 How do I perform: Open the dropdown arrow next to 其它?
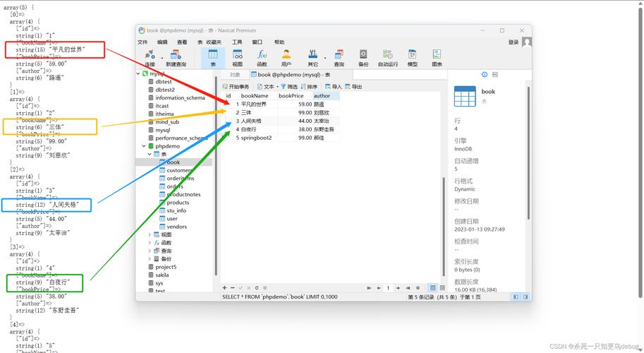click(325, 59)
